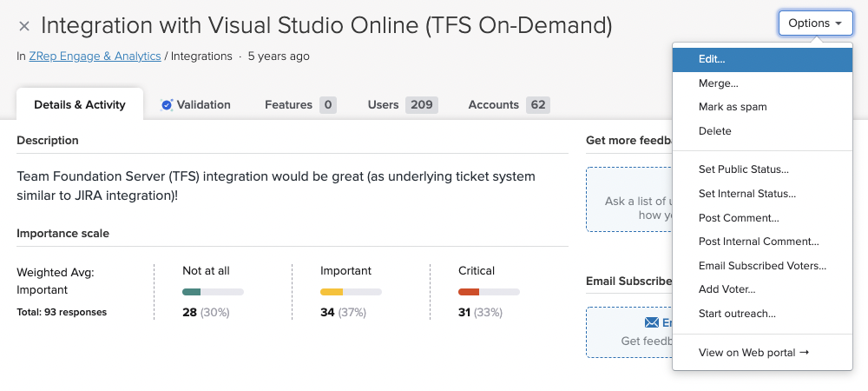The height and width of the screenshot is (391, 868).
Task: Choose Delete in the Options menu
Action: pyautogui.click(x=762, y=131)
